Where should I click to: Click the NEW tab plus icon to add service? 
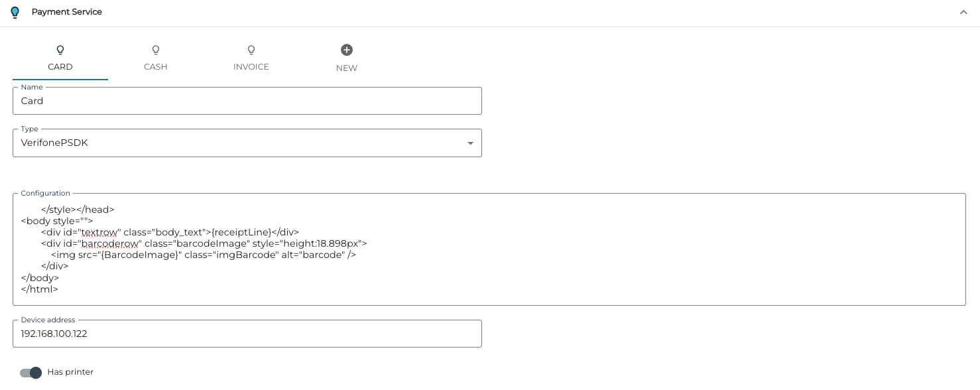click(x=346, y=49)
